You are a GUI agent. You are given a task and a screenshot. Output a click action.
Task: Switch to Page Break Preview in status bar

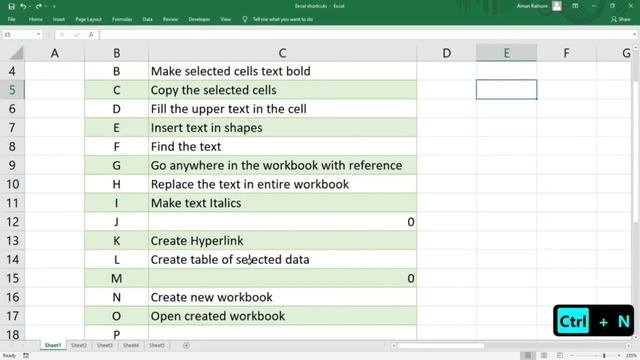tap(560, 356)
